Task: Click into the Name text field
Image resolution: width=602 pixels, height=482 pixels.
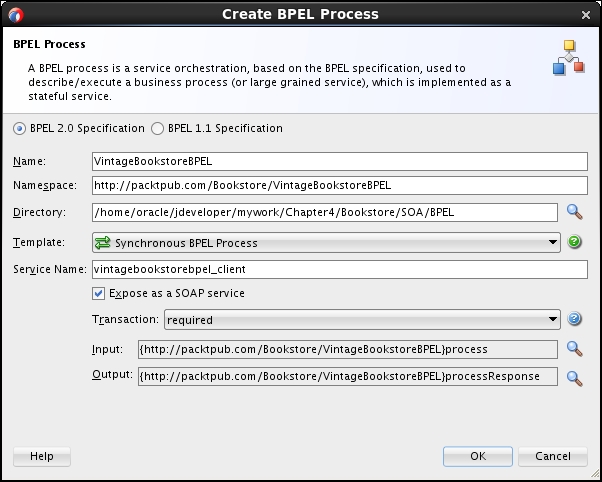Action: coord(338,161)
